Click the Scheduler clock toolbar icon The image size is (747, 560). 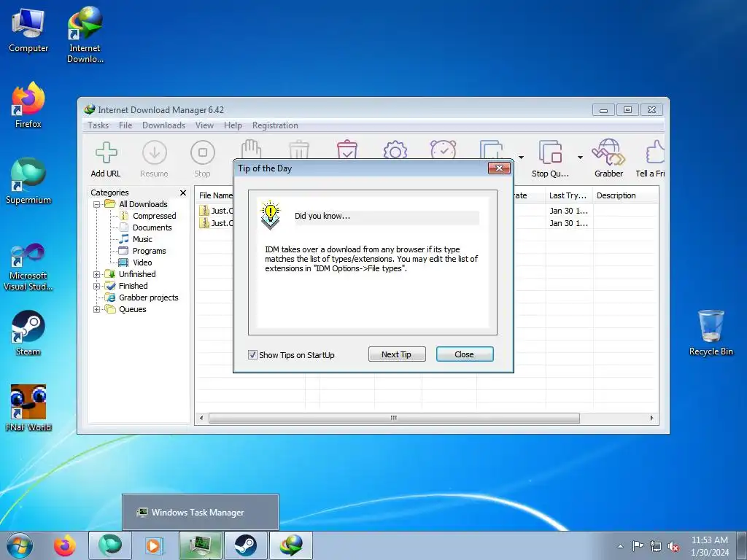(x=443, y=149)
